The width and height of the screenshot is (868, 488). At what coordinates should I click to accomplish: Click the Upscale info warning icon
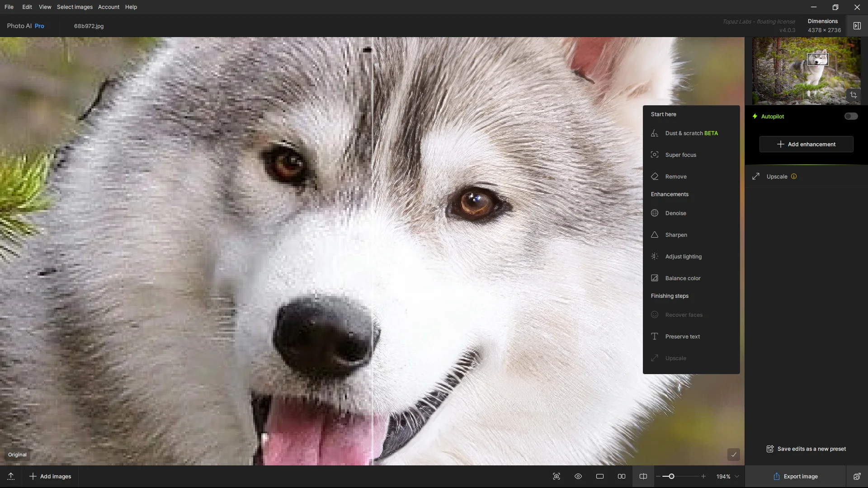point(794,177)
